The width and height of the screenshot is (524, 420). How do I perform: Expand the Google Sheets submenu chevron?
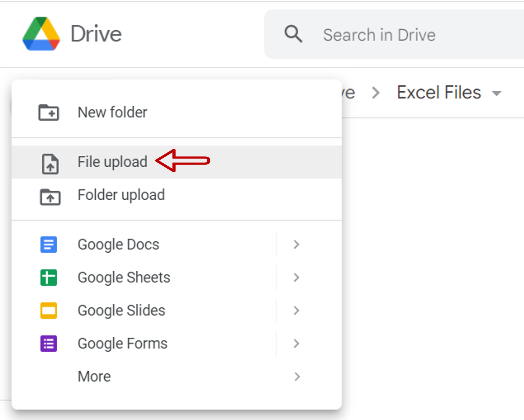coord(297,277)
